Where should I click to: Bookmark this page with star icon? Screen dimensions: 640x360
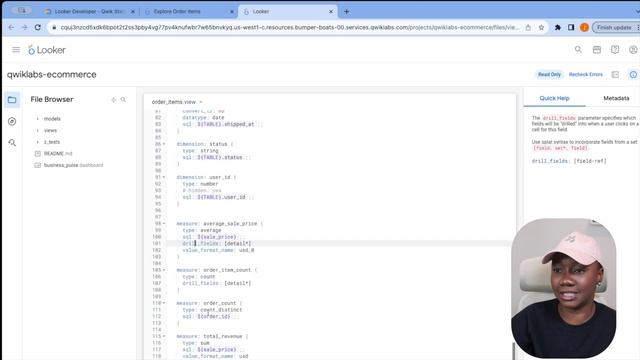[x=541, y=27]
